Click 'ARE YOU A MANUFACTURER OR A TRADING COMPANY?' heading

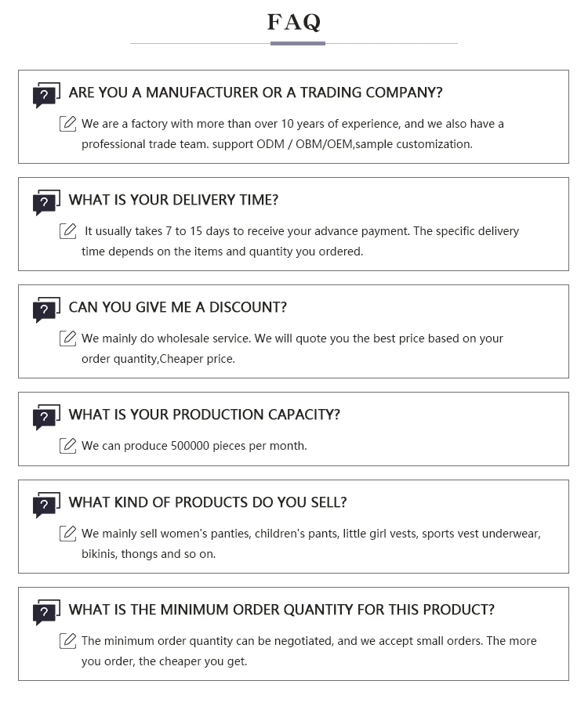click(256, 92)
